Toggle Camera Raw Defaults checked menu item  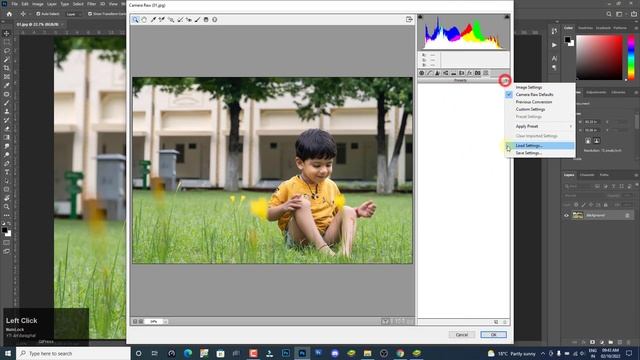pyautogui.click(x=534, y=95)
